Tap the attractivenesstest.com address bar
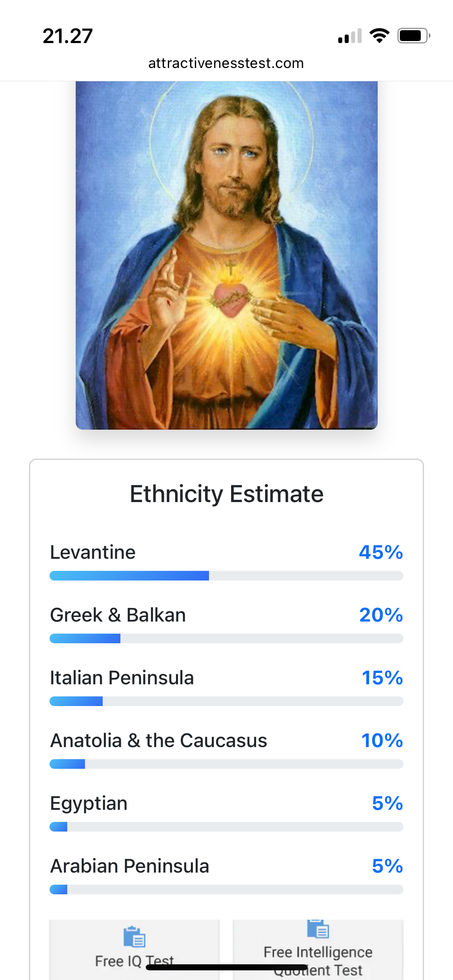Viewport: 453px width, 980px height. (226, 63)
